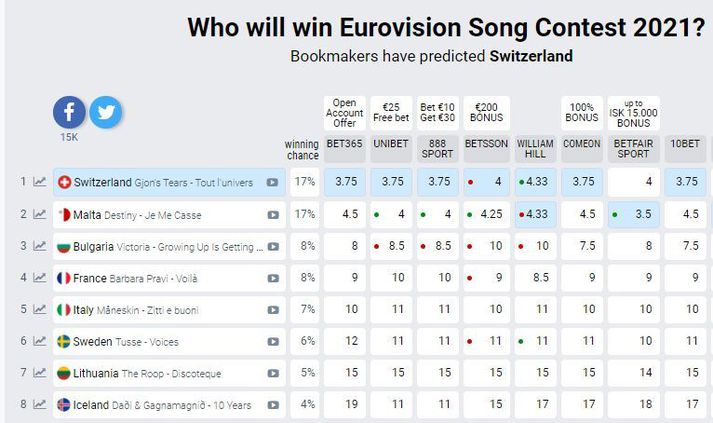Open the Switzerland Gjon's Tears entry
The height and width of the screenshot is (423, 713).
pyautogui.click(x=169, y=182)
